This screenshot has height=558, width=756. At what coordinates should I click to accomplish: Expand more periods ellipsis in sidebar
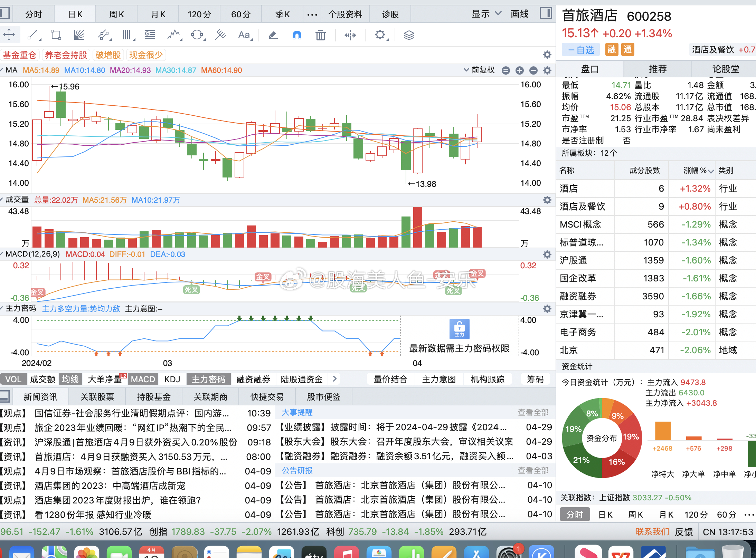point(749,515)
